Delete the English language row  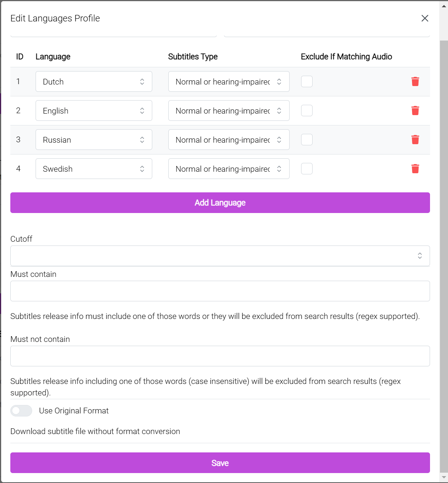coord(415,111)
